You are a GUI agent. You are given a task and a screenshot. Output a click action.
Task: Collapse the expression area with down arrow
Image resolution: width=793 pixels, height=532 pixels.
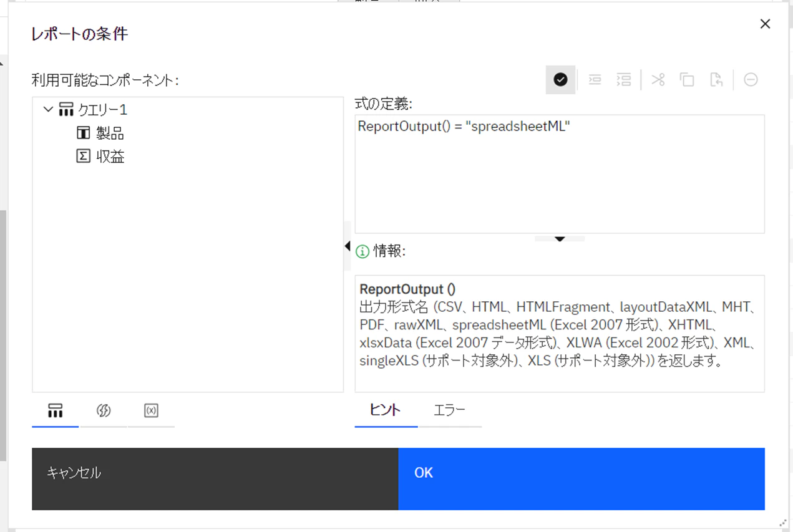560,238
